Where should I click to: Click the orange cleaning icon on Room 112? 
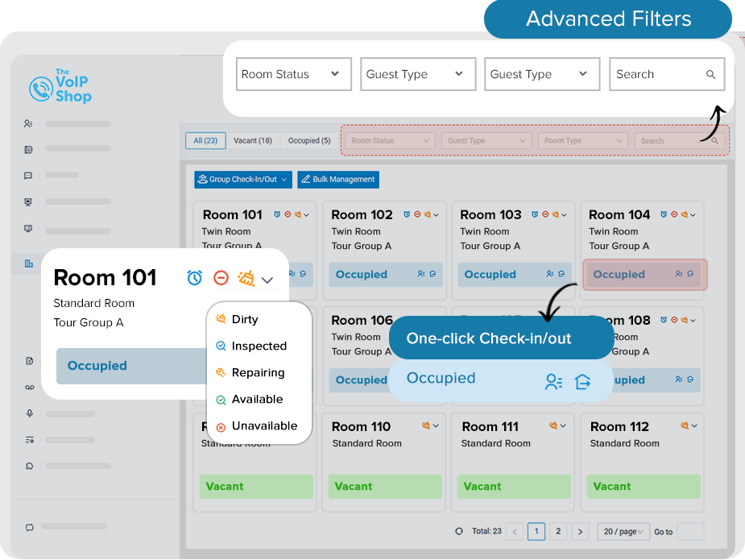[x=684, y=425]
